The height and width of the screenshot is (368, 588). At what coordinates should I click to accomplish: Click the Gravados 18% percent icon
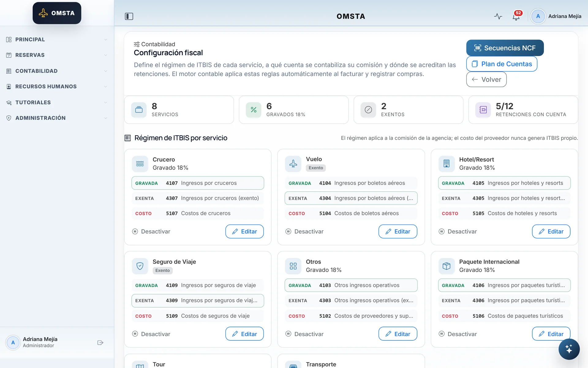pyautogui.click(x=254, y=110)
